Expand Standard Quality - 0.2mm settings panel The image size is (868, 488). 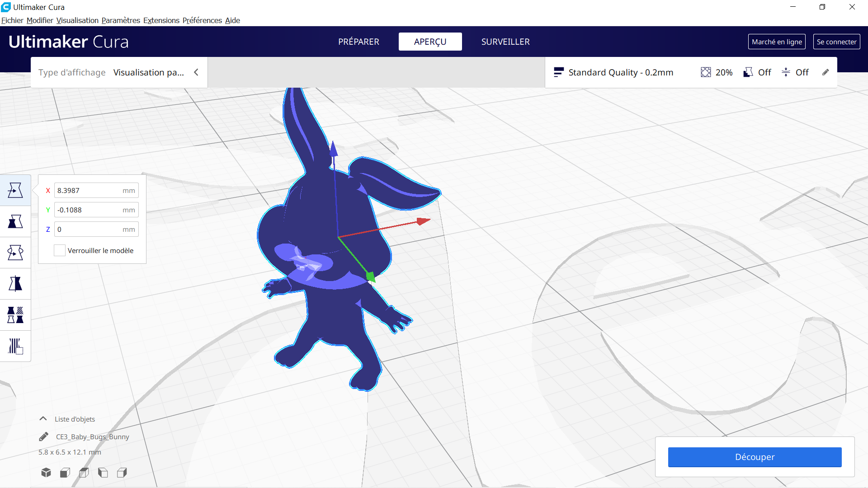(x=691, y=72)
